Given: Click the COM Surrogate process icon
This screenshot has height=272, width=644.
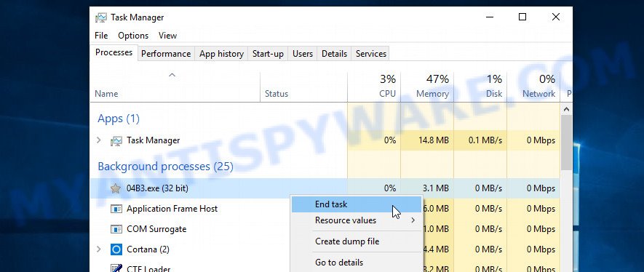Looking at the screenshot, I should (x=116, y=229).
